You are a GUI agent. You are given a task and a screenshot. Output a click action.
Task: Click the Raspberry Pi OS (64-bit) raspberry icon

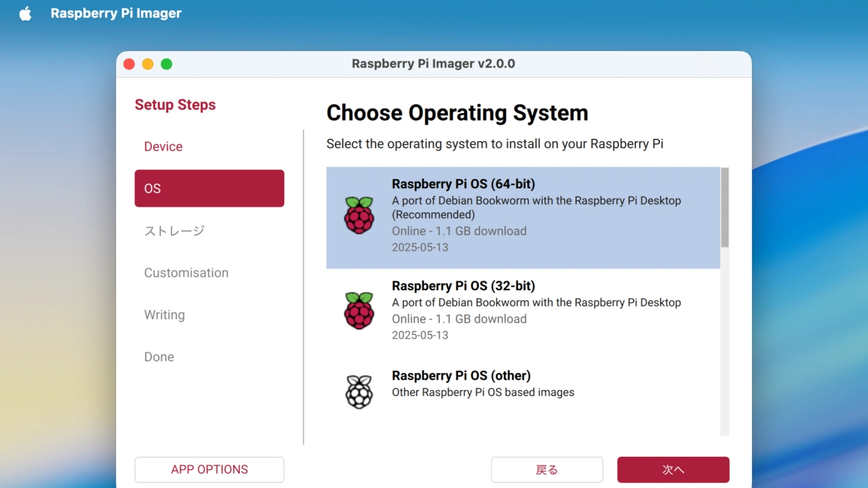coord(359,216)
